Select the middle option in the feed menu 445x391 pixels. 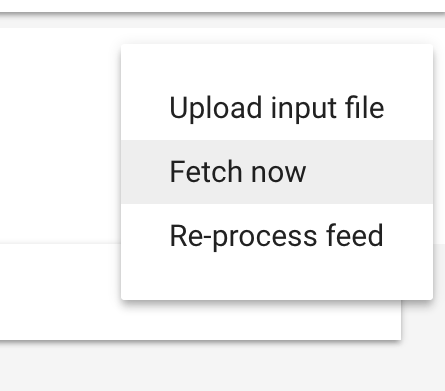point(277,172)
